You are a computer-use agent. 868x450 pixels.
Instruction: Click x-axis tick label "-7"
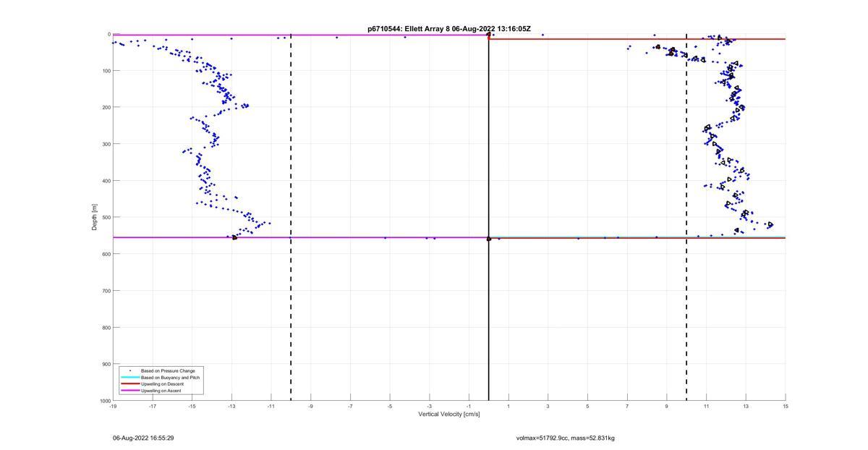350,406
